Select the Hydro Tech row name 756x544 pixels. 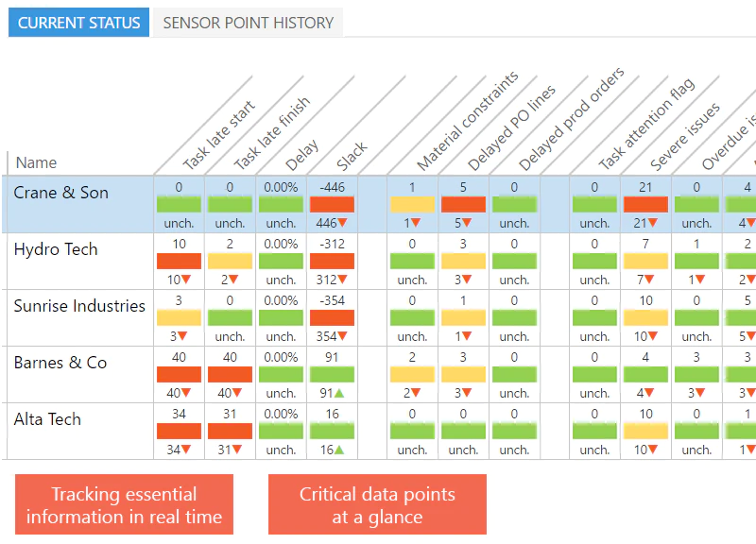tap(56, 249)
